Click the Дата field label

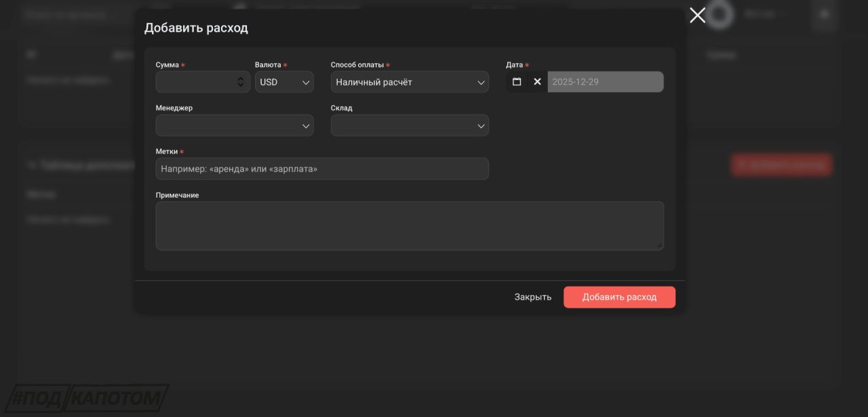pos(514,65)
